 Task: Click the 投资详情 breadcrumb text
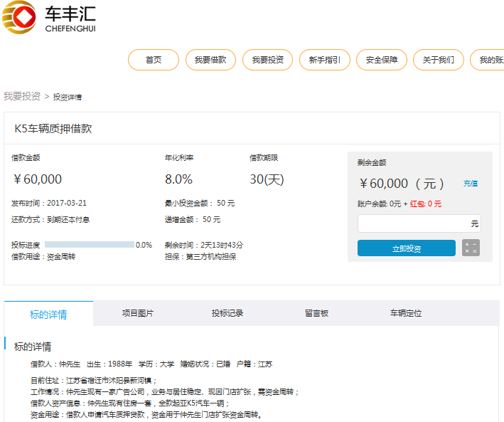68,97
